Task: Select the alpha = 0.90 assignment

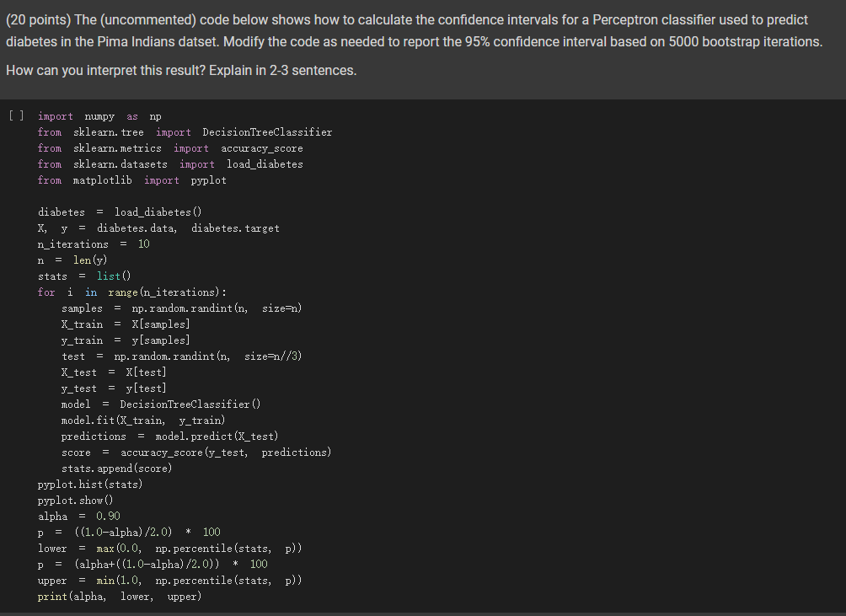Action: tap(77, 516)
